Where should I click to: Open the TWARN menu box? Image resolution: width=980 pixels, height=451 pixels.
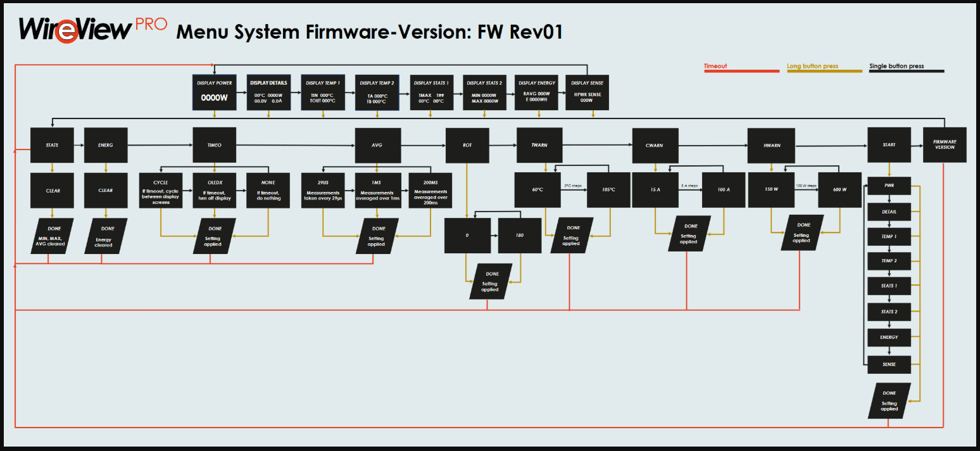[x=539, y=145]
